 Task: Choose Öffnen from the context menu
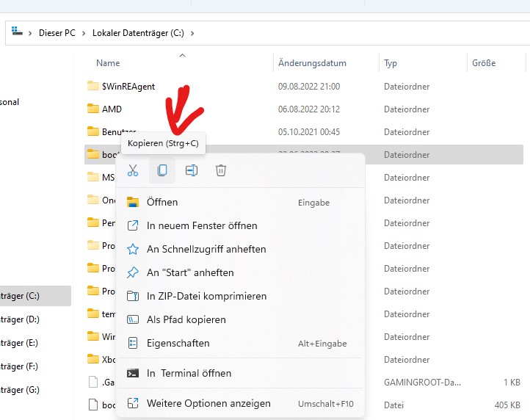coord(240,202)
